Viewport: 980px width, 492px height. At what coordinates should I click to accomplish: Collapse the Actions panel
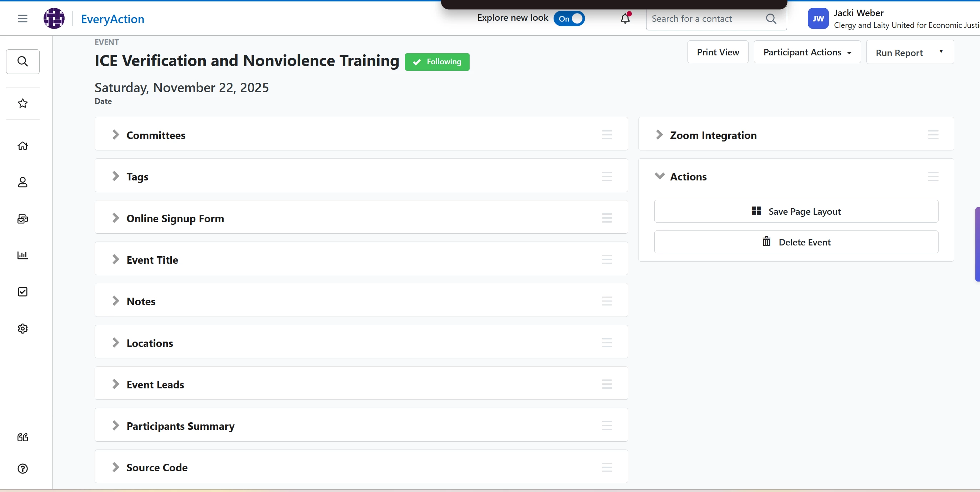(x=659, y=176)
